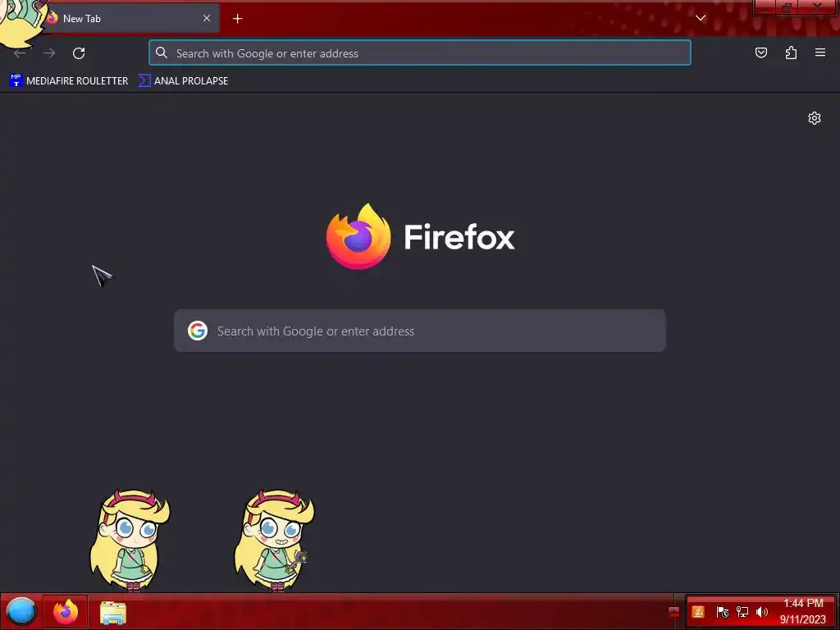Open the Windows Start orb
This screenshot has height=630, width=840.
click(x=21, y=611)
